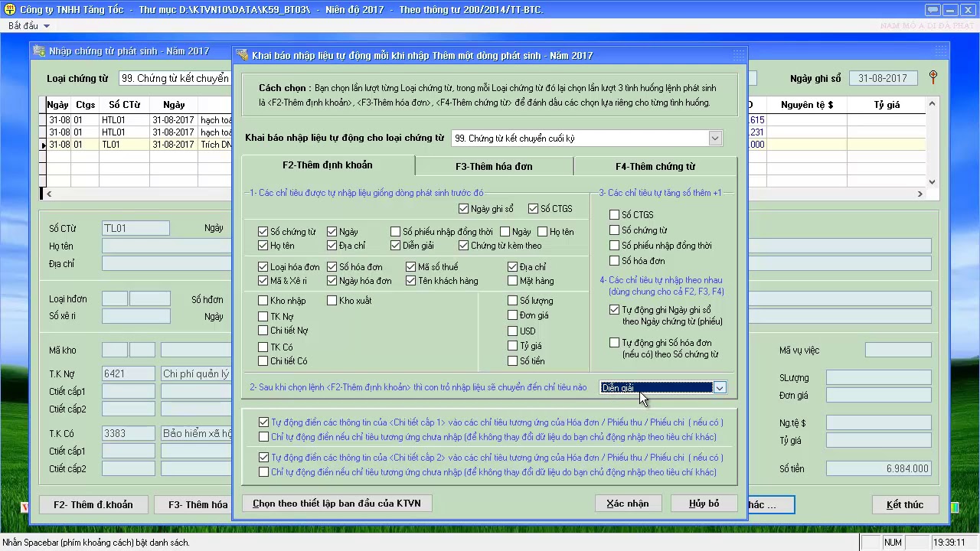Click the Nguyên tệ $ column header
Image resolution: width=980 pixels, height=551 pixels.
click(x=807, y=105)
